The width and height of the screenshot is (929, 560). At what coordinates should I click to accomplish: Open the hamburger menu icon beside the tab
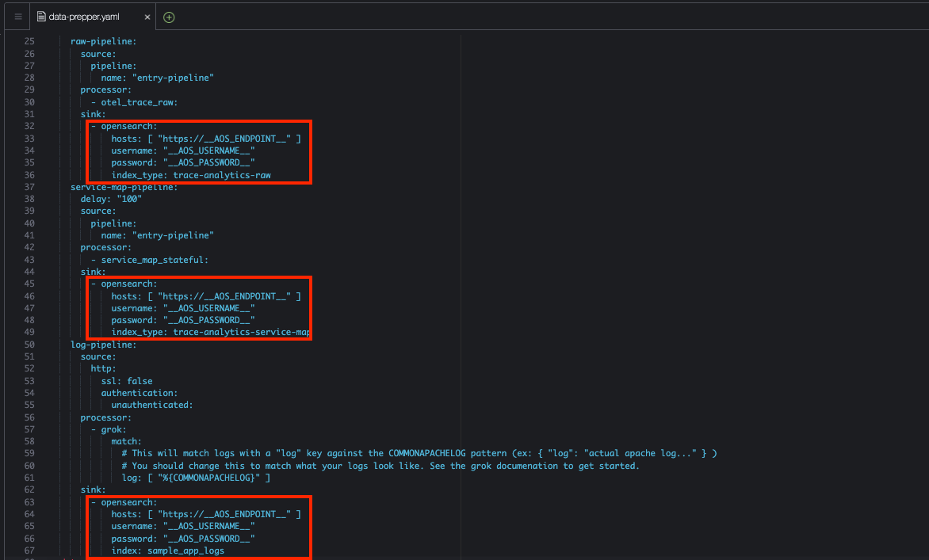click(x=18, y=17)
